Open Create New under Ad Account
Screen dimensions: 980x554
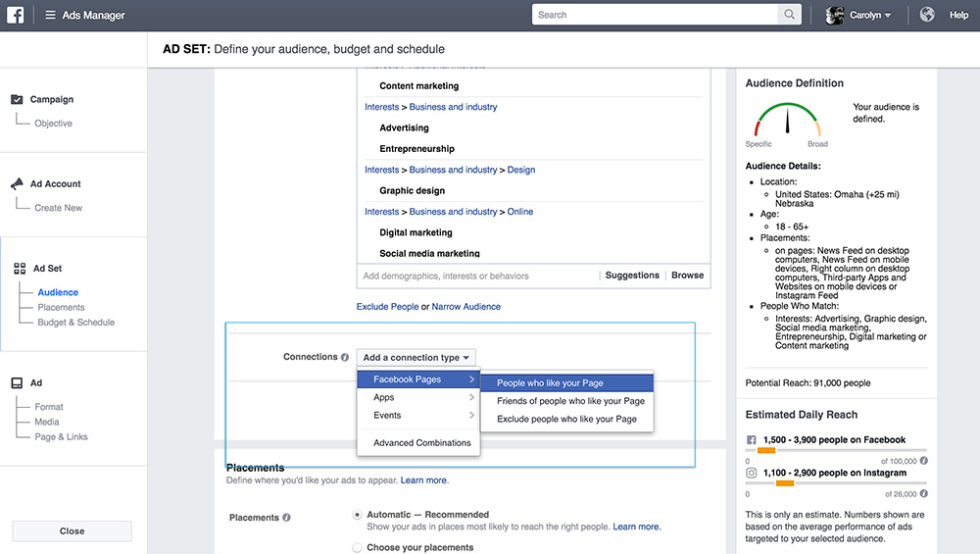pyautogui.click(x=58, y=208)
